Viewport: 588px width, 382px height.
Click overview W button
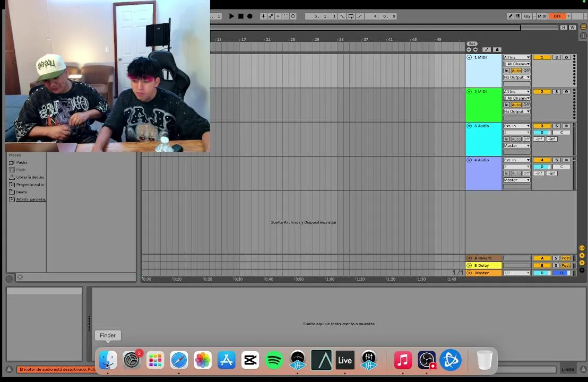pyautogui.click(x=572, y=28)
